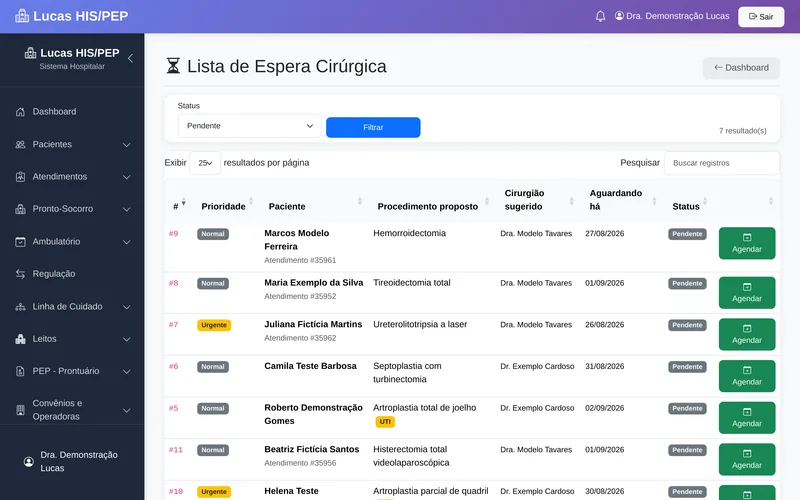Expand the Convênios e Operadoras chevron

click(x=127, y=410)
